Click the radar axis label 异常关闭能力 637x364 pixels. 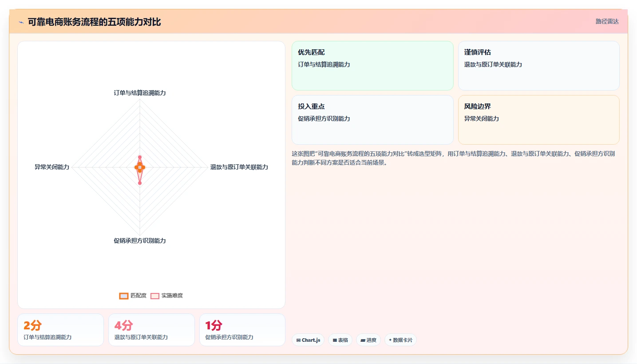(52, 167)
